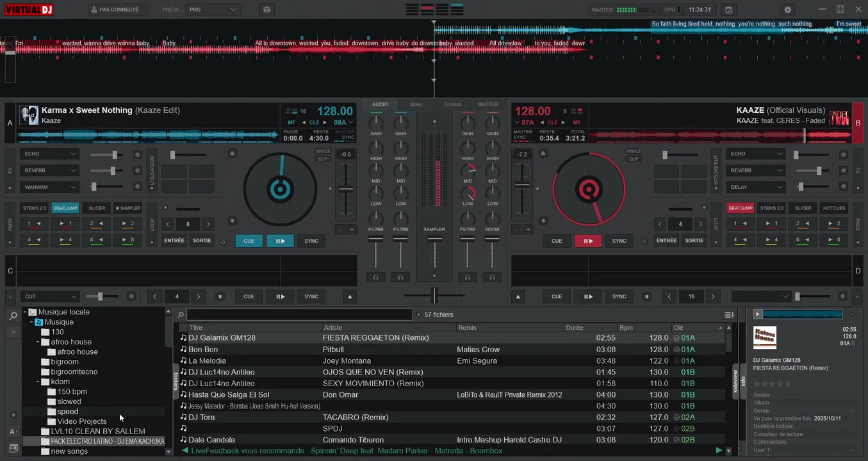Click the package box icon in top bar
This screenshot has width=868, height=461.
click(266, 10)
